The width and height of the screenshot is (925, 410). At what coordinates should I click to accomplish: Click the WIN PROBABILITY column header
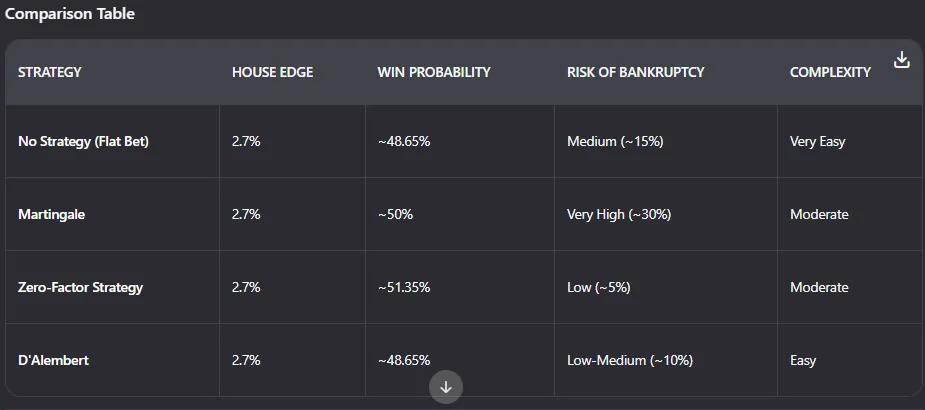434,72
